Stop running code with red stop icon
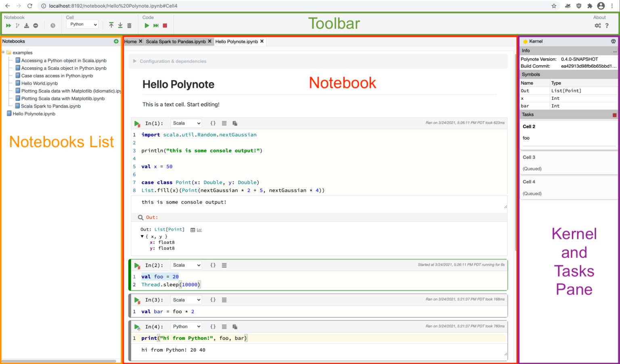 click(165, 25)
